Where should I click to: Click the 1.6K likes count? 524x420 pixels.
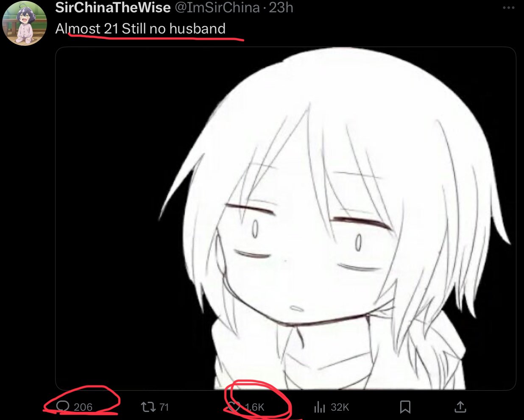(x=254, y=407)
